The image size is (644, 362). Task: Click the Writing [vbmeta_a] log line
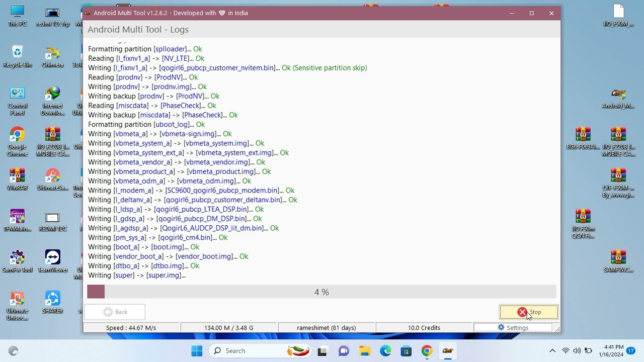(160, 134)
